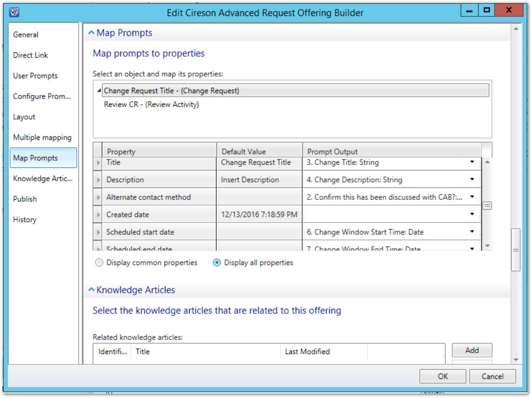The image size is (532, 398).
Task: Open the History section
Action: (x=25, y=220)
